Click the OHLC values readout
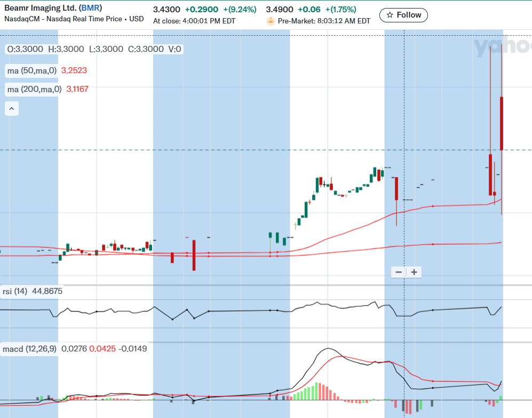Screen dimensions: 532x418 [94, 49]
